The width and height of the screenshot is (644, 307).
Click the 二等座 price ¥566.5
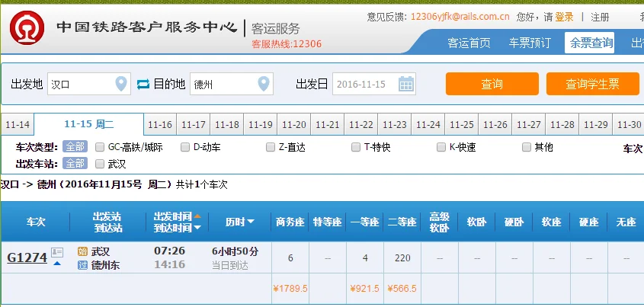402,289
